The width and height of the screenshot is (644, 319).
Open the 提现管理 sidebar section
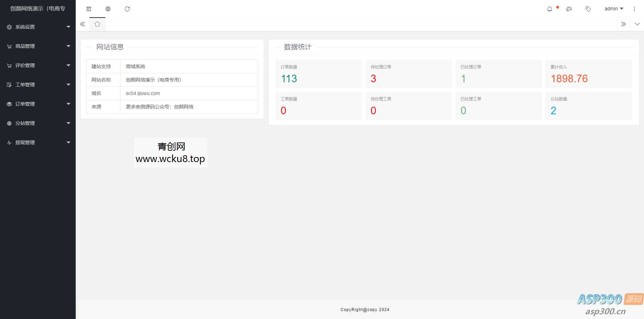point(38,142)
